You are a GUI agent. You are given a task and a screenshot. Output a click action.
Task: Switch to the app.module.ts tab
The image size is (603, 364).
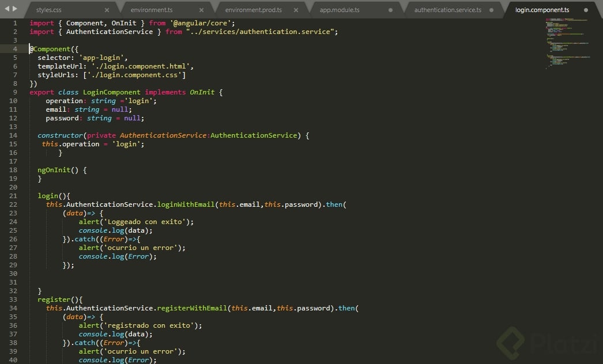340,10
